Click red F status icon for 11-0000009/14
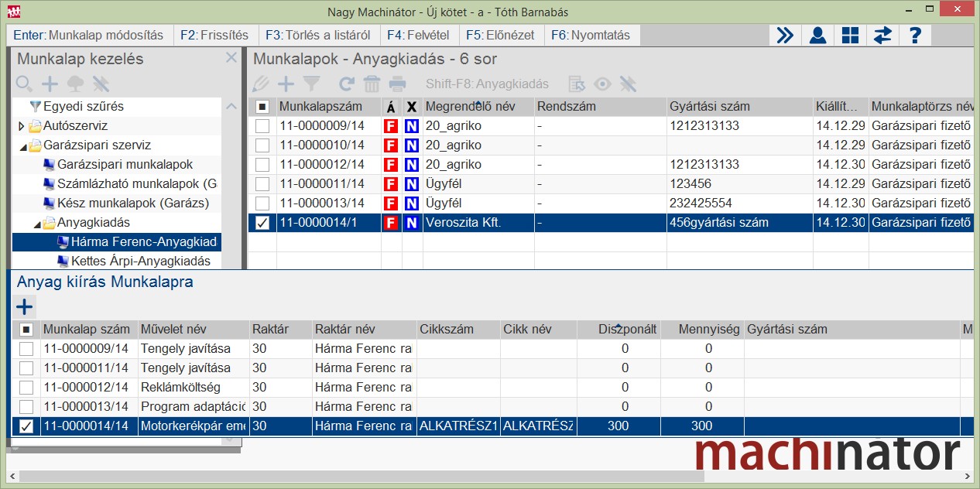This screenshot has width=980, height=489. (x=391, y=125)
